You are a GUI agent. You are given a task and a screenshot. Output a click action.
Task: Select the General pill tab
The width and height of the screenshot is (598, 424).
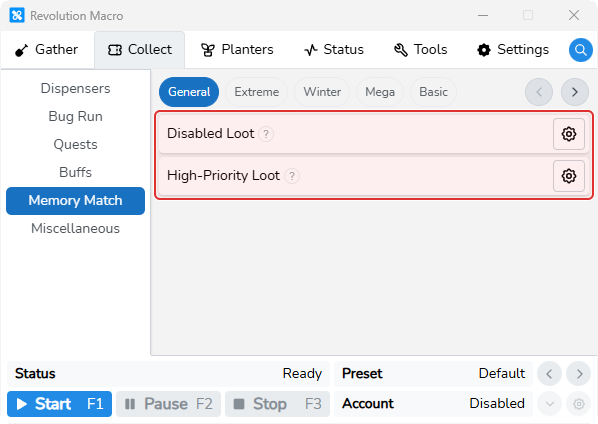[x=189, y=92]
